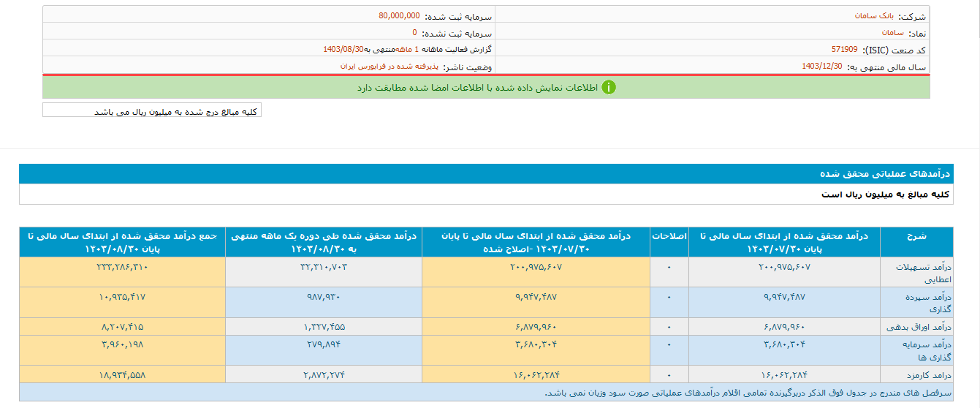Click the symbol value سامان

(892, 33)
